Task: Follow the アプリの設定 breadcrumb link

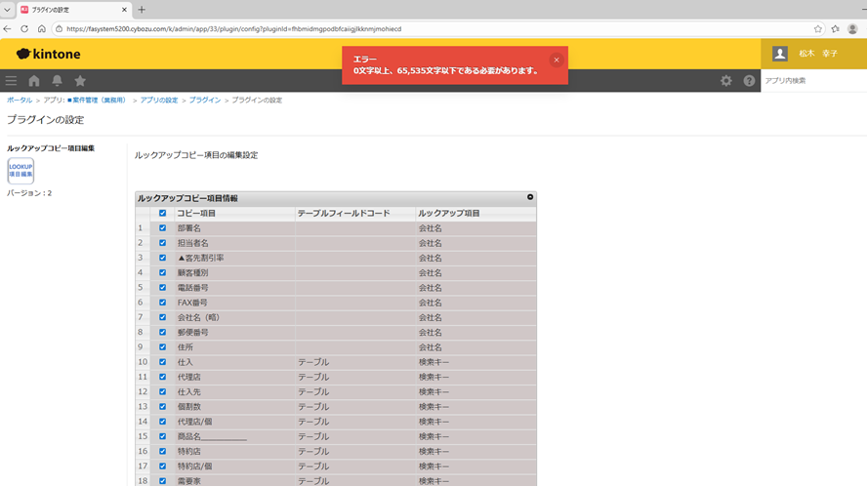Action: coord(158,101)
